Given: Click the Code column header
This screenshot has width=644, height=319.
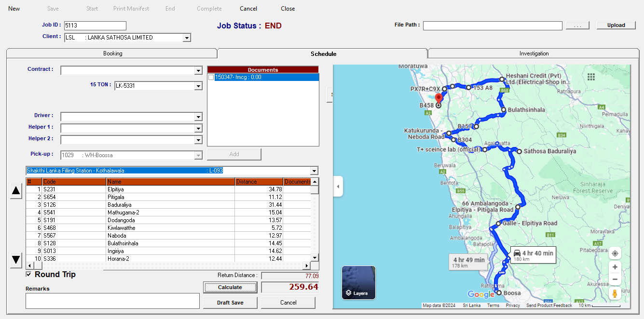Looking at the screenshot, I should (x=74, y=182).
